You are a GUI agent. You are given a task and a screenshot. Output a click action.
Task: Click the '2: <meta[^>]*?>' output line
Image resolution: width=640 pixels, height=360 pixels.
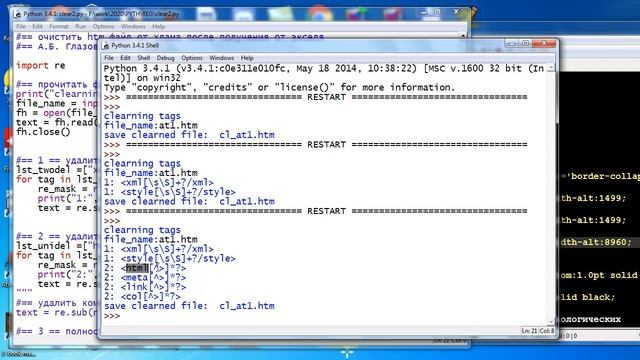[145, 278]
